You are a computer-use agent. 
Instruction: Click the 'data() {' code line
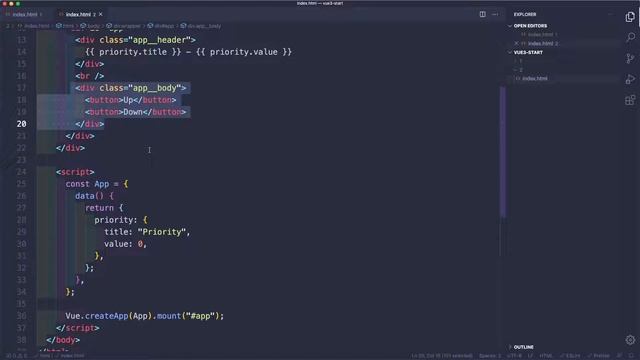[94, 196]
